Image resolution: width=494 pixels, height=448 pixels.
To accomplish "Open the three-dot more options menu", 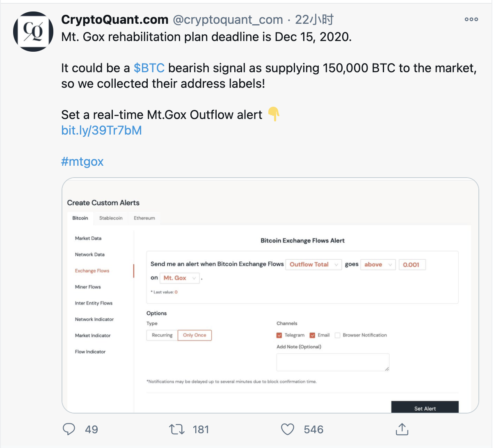I will point(471,19).
